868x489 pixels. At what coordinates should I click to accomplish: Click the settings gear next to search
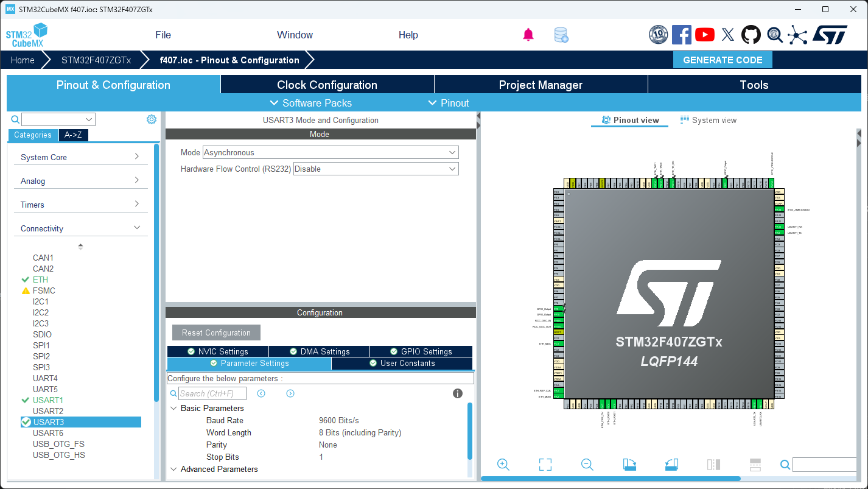(151, 119)
